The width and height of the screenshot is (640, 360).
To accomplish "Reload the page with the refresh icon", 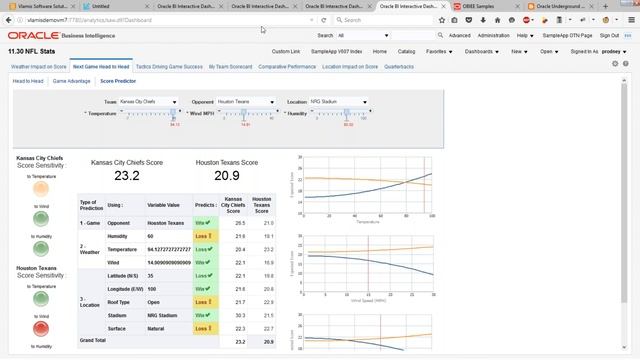I will click(324, 20).
